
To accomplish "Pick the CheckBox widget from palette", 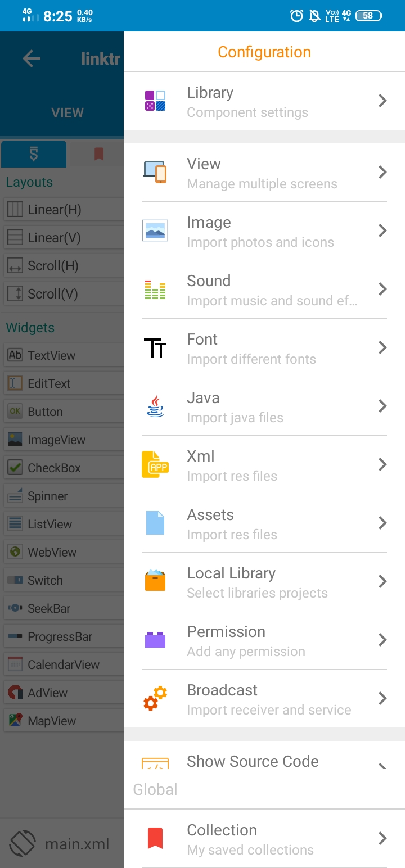I will click(x=54, y=468).
